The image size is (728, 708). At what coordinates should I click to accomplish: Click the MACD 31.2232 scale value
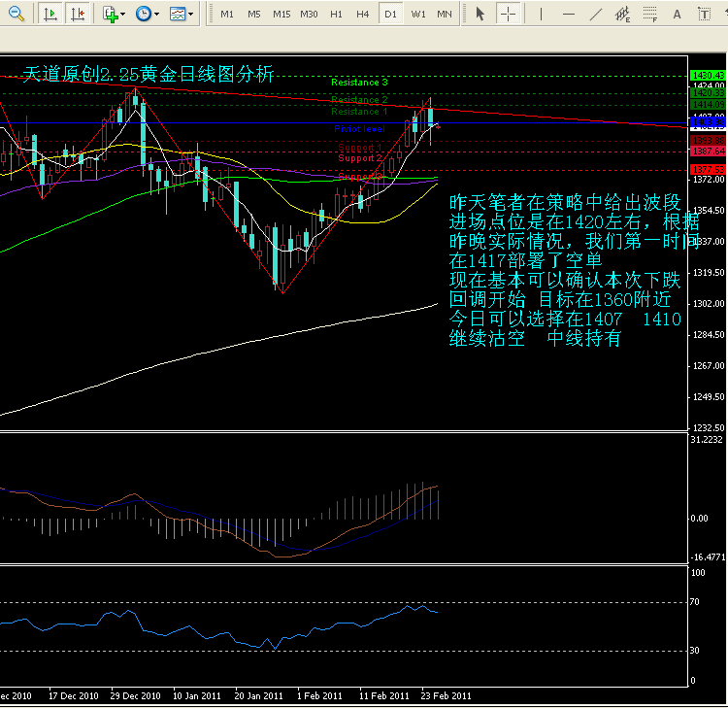click(707, 440)
